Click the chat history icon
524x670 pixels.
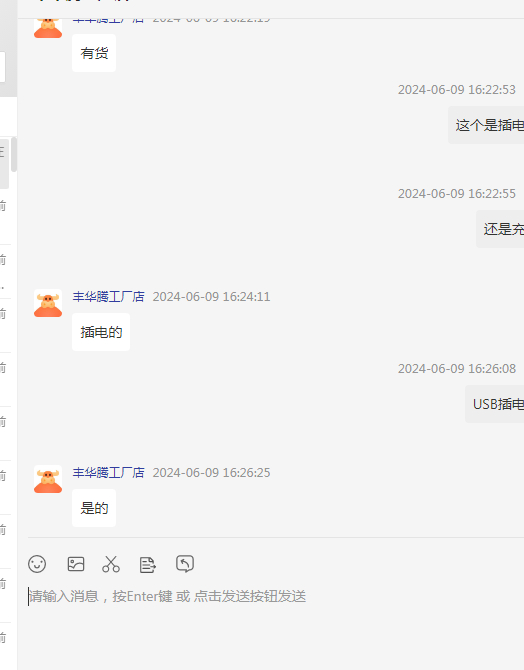click(x=185, y=564)
